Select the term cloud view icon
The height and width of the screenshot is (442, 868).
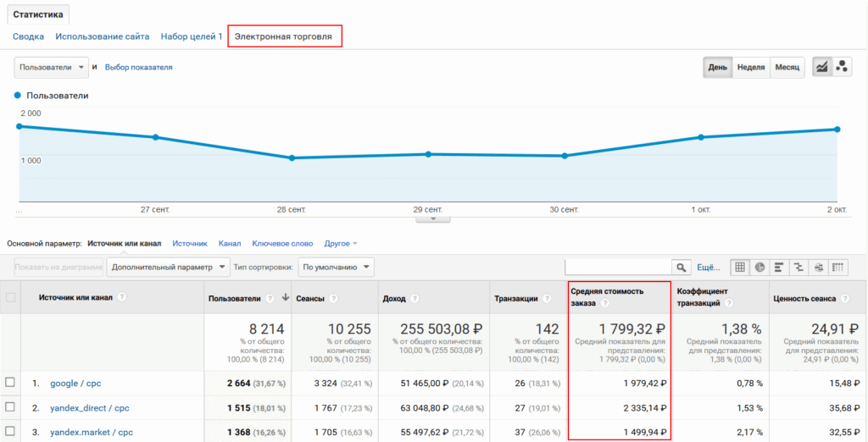point(819,268)
